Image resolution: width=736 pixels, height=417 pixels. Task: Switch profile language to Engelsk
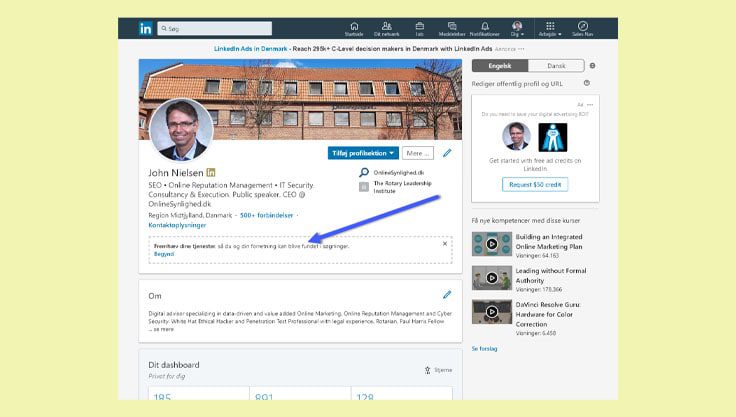click(x=500, y=66)
